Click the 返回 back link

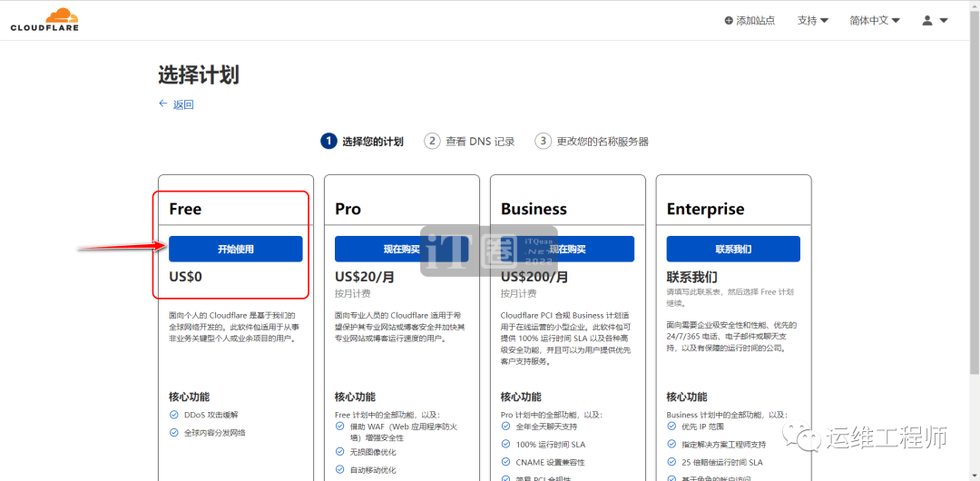pos(176,104)
